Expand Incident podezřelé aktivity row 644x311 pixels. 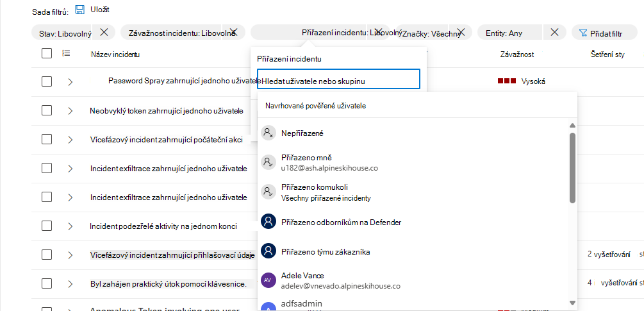coord(70,226)
